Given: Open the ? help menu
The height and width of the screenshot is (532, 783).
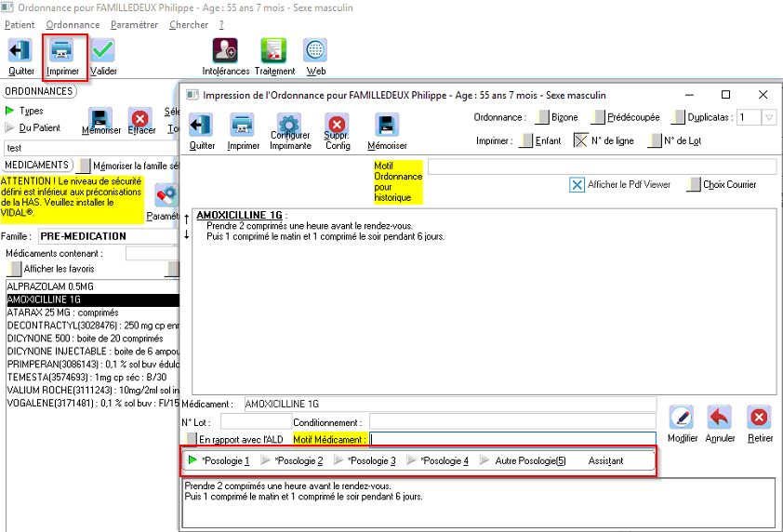Looking at the screenshot, I should tap(221, 24).
